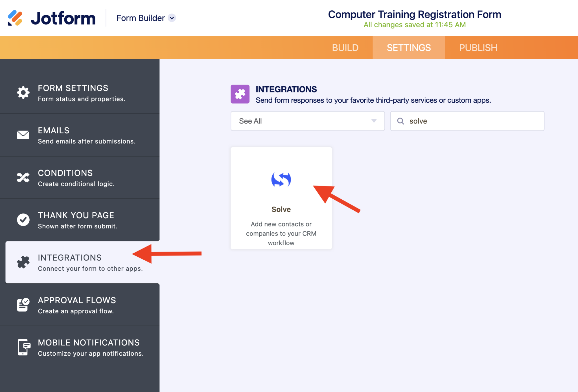Click the Emails envelope icon
Image resolution: width=578 pixels, height=392 pixels.
[x=23, y=135]
